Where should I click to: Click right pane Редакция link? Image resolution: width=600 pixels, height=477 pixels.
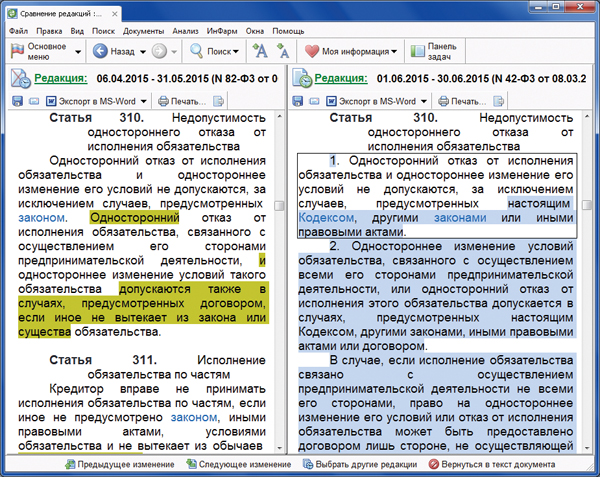coord(347,78)
